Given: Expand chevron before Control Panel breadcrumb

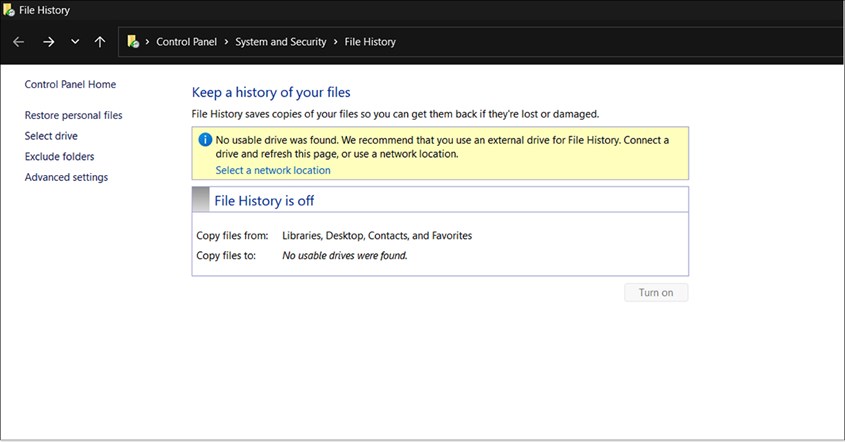Looking at the screenshot, I should (x=147, y=42).
